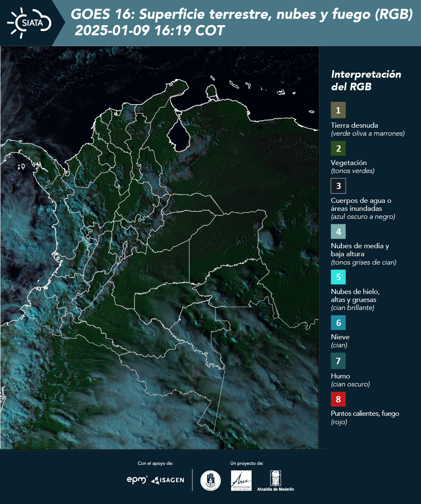Click the '(tonos grises de cian)' note
Screen dimensions: 421x504
[363, 262]
